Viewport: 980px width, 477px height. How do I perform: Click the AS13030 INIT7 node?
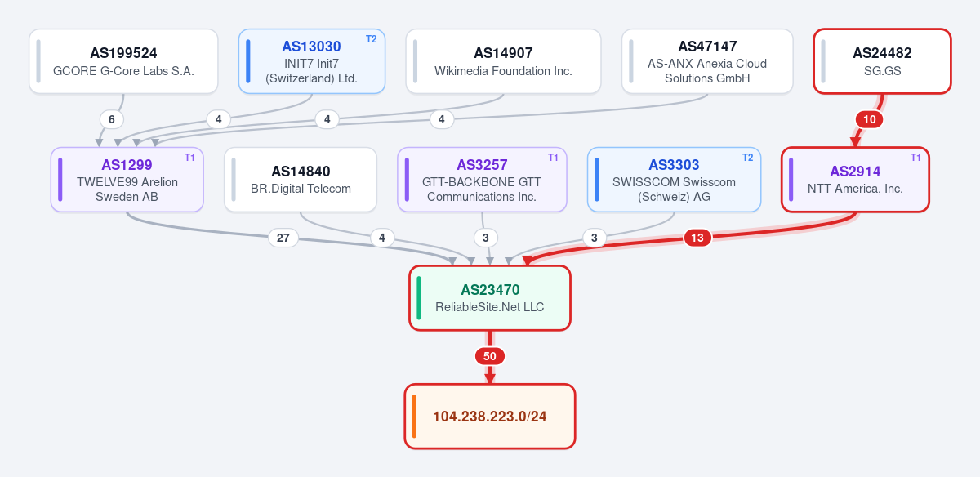tap(312, 61)
